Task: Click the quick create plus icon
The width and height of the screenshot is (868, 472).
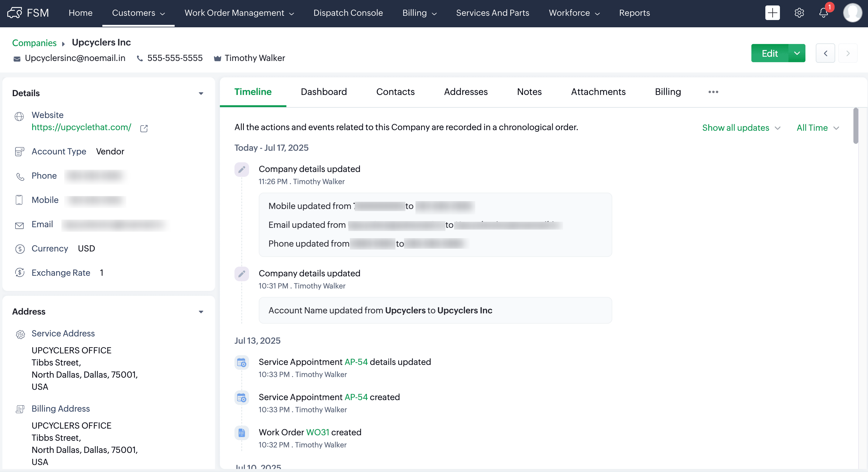Action: [772, 13]
